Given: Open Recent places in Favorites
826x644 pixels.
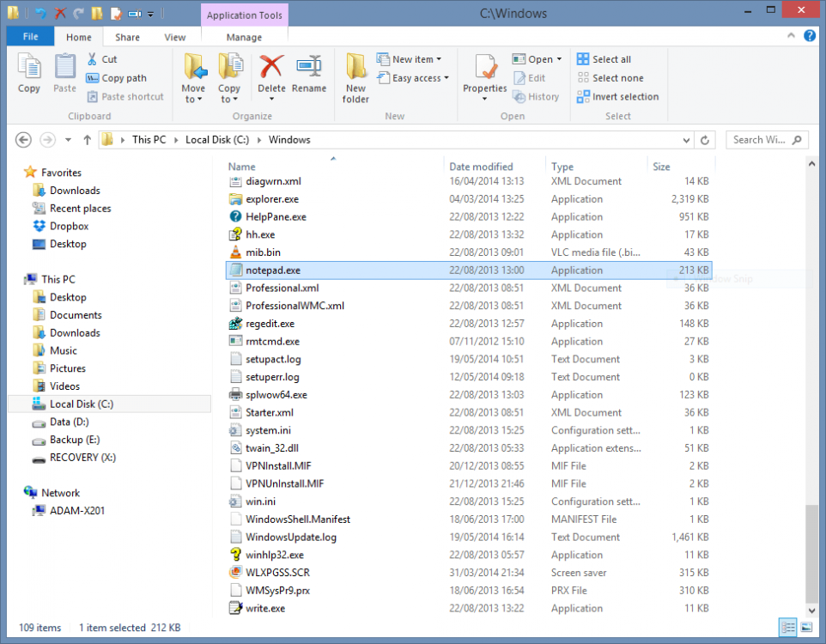Looking at the screenshot, I should (80, 208).
